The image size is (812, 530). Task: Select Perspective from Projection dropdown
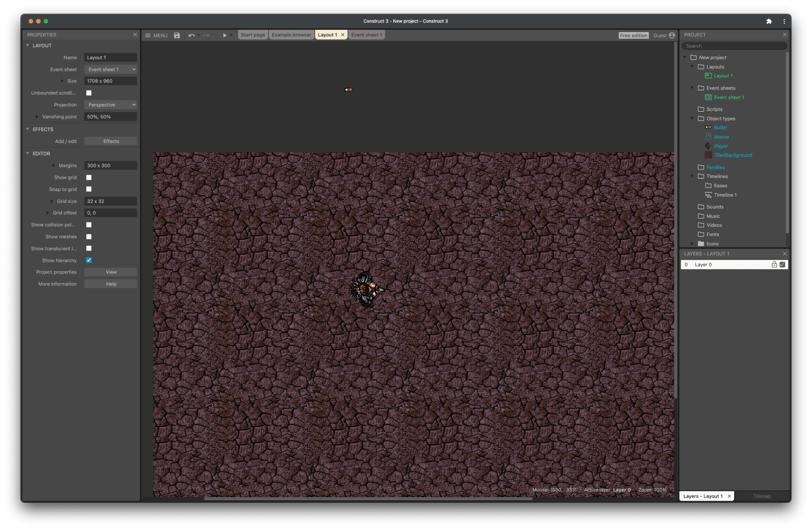(x=111, y=104)
